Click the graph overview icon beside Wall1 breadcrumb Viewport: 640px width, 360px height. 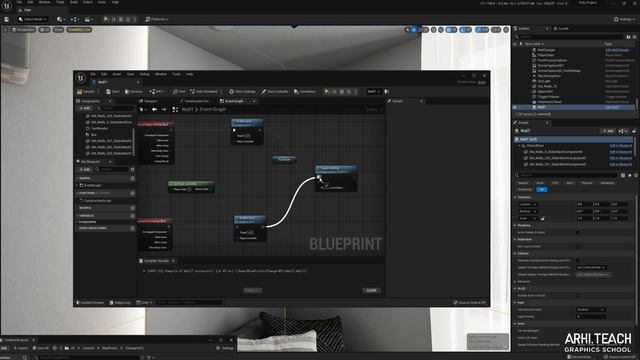[175, 109]
